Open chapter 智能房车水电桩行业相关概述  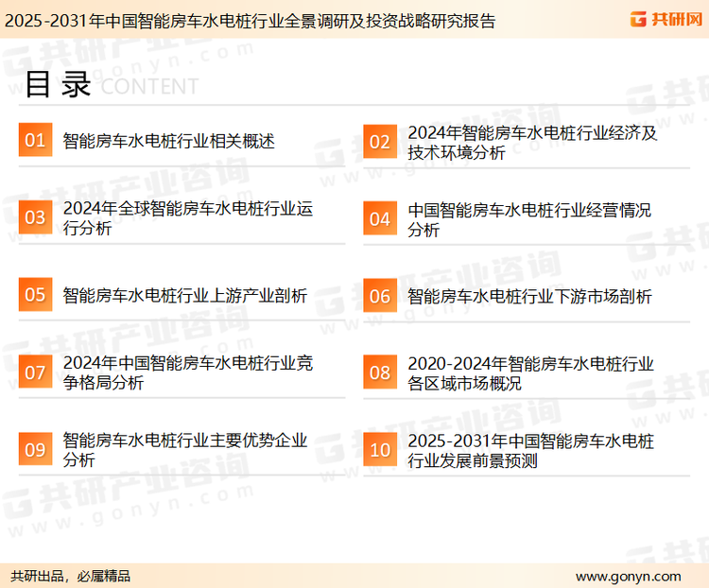168,141
